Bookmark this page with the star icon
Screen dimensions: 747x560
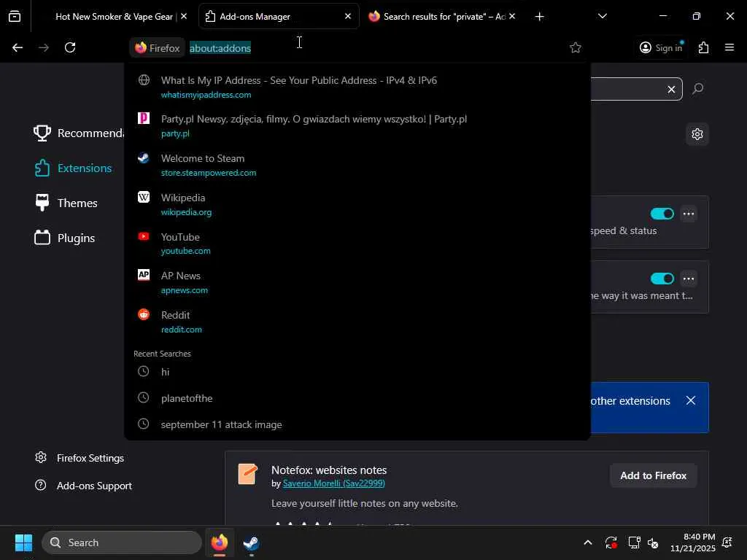tap(576, 47)
